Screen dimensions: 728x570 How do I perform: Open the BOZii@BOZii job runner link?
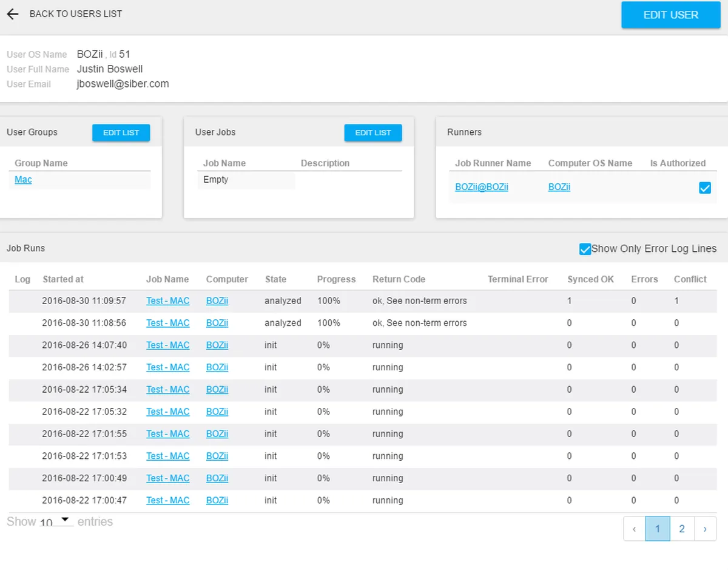(x=482, y=187)
